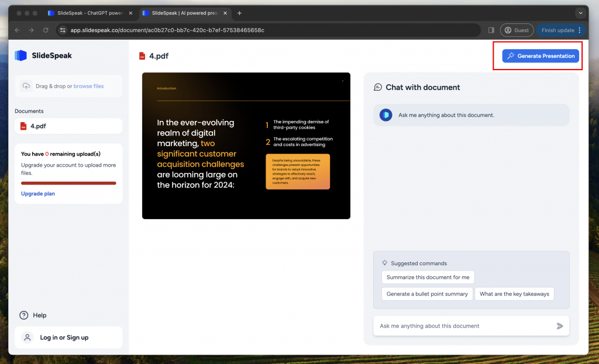Close the SlideSpeak - ChatGPT tab
Viewport: 599px width, 364px height.
[x=130, y=13]
